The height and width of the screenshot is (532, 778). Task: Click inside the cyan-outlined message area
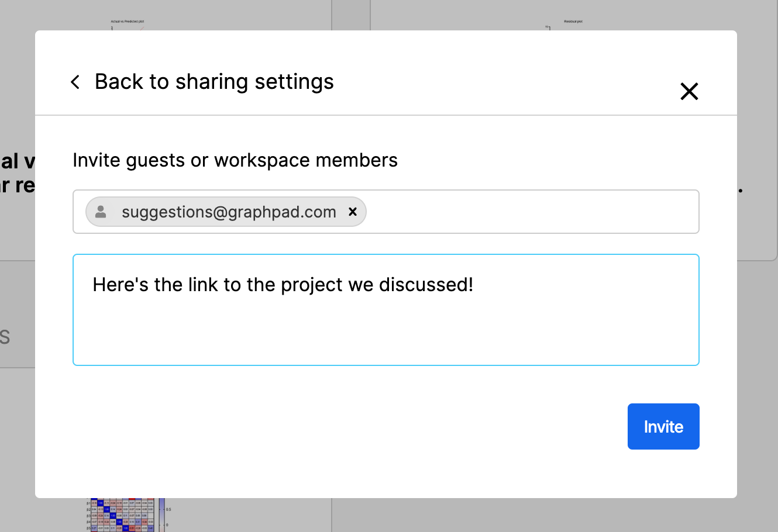386,310
